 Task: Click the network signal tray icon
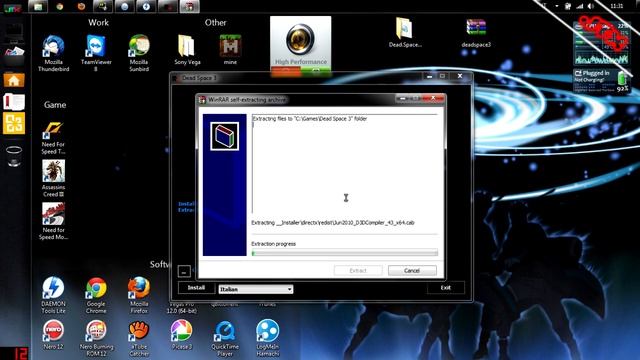579,6
